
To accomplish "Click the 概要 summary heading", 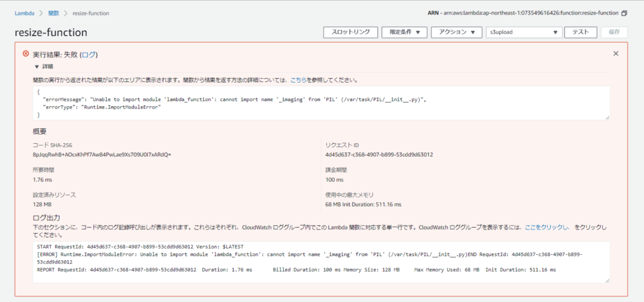I will (40, 131).
